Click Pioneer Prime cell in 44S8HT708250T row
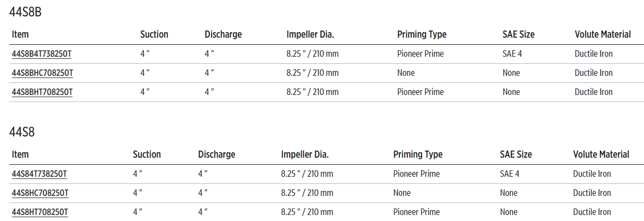Image resolution: width=644 pixels, height=221 pixels. click(417, 212)
